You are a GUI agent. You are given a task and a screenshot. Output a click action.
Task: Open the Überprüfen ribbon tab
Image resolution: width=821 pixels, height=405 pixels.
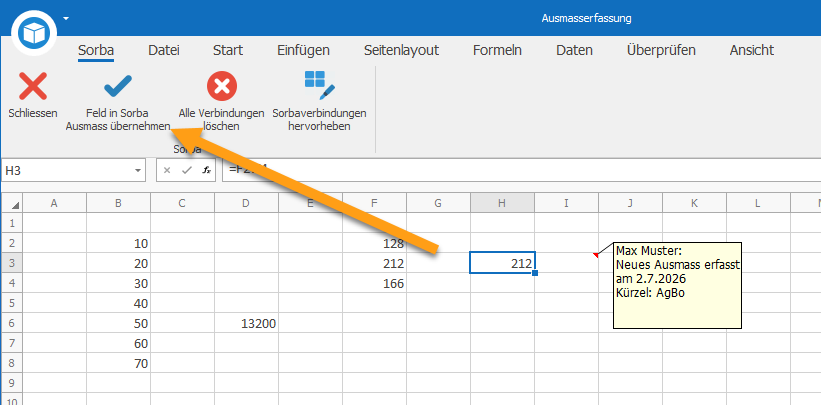pos(661,51)
